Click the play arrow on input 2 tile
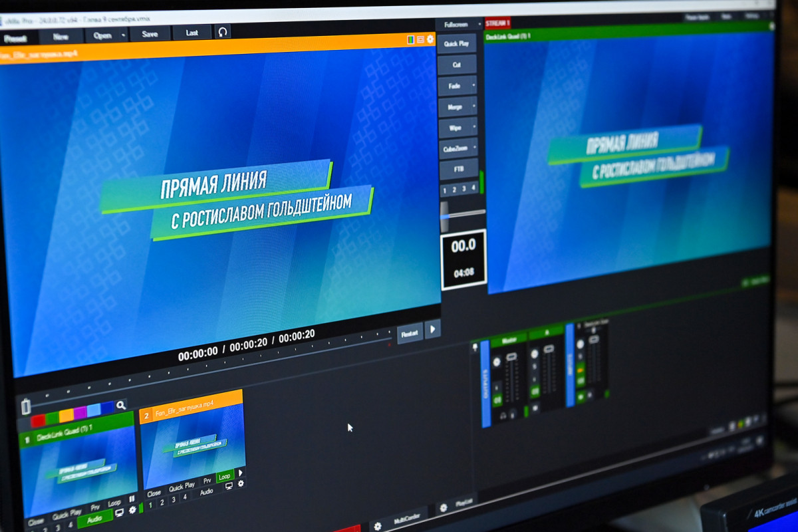 (x=240, y=472)
